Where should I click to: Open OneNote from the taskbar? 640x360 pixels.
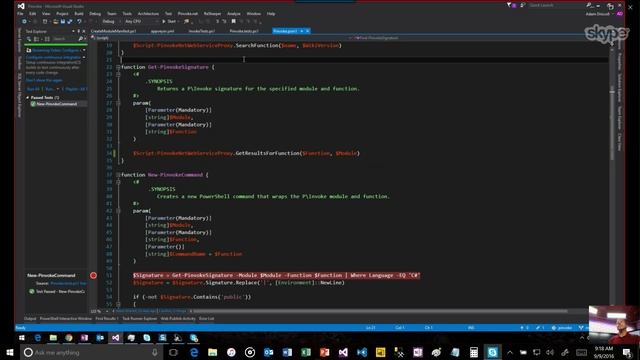(418, 352)
